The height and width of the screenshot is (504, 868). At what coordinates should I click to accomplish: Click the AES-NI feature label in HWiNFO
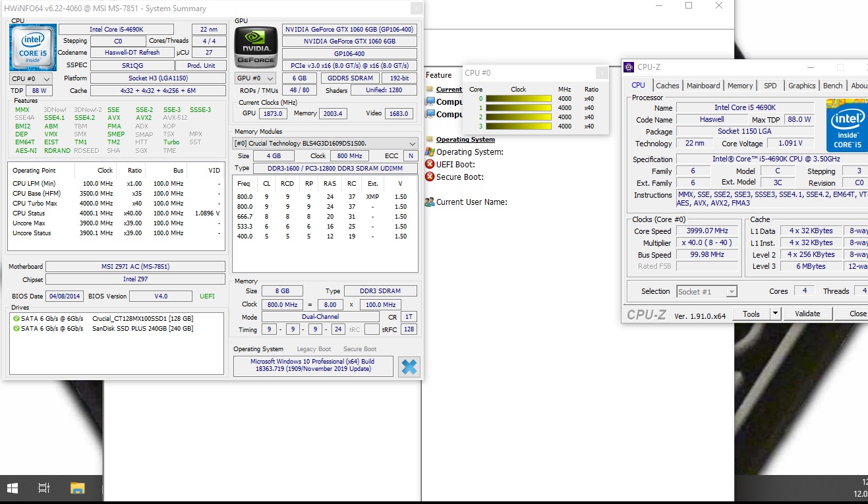[26, 150]
